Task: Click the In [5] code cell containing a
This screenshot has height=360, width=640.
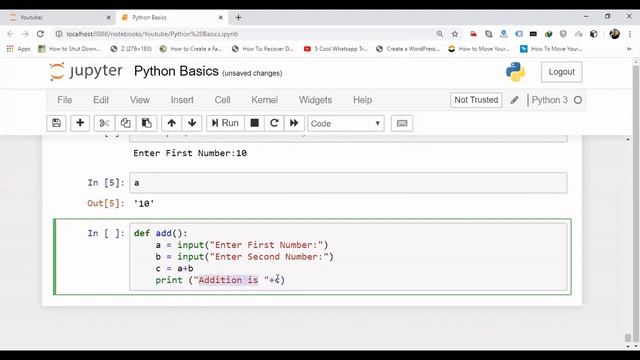Action: click(x=348, y=183)
